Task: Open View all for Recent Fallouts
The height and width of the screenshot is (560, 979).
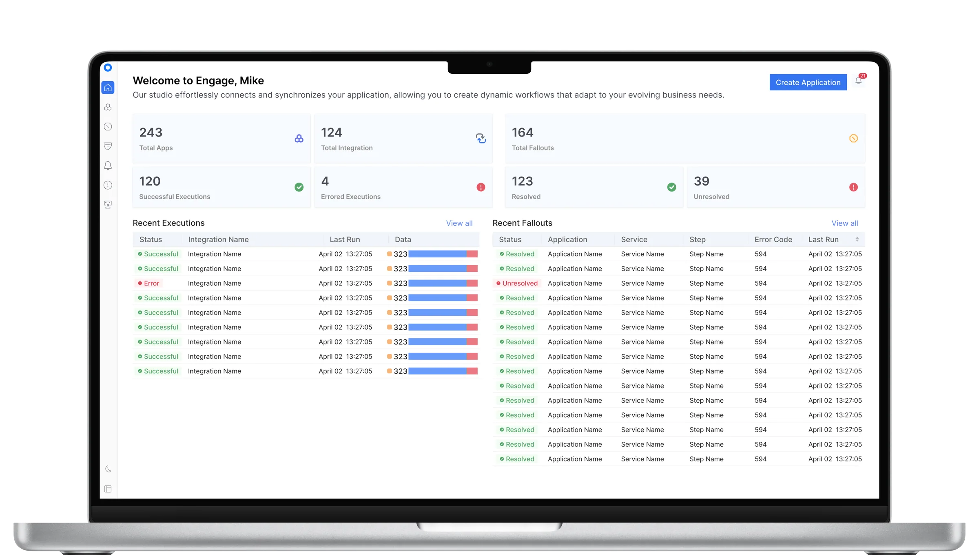Action: 844,223
